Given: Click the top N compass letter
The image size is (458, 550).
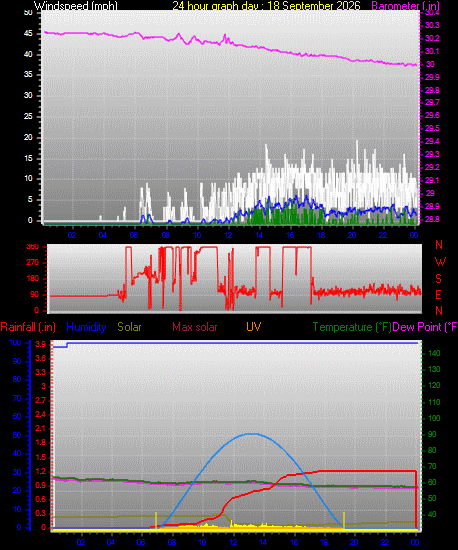Looking at the screenshot, I should (x=439, y=245).
